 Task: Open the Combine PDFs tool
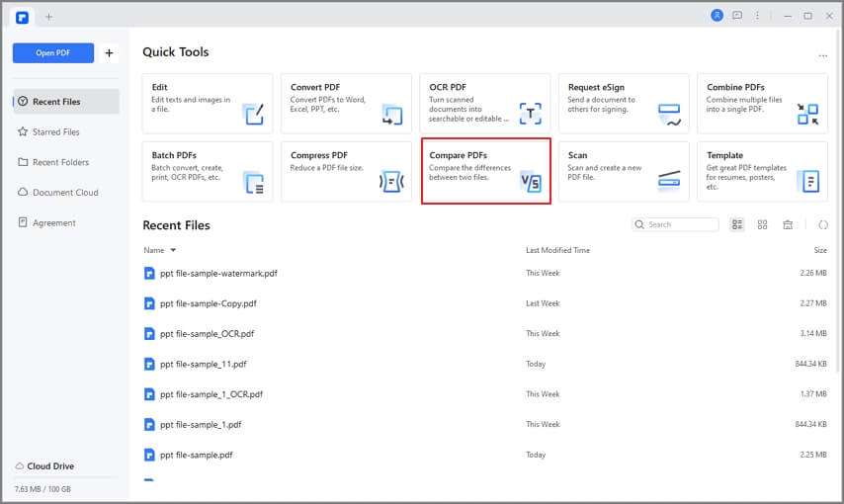pos(762,103)
